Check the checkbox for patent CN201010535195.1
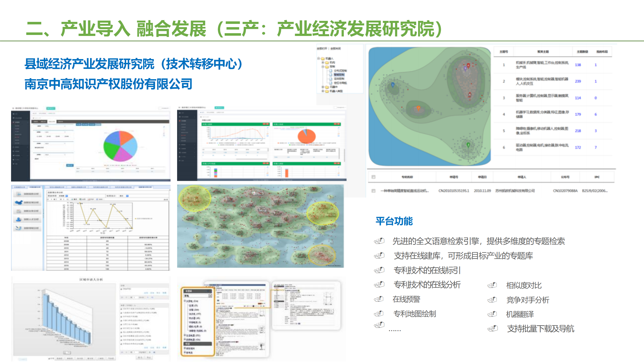The image size is (644, 362). tap(373, 191)
